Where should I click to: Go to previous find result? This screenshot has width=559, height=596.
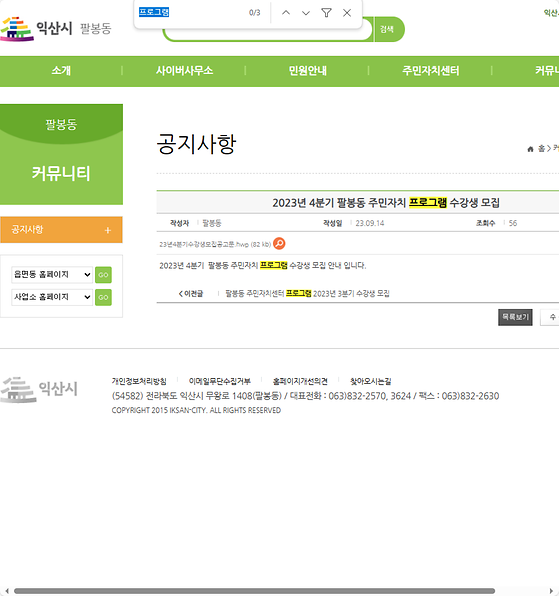(286, 13)
